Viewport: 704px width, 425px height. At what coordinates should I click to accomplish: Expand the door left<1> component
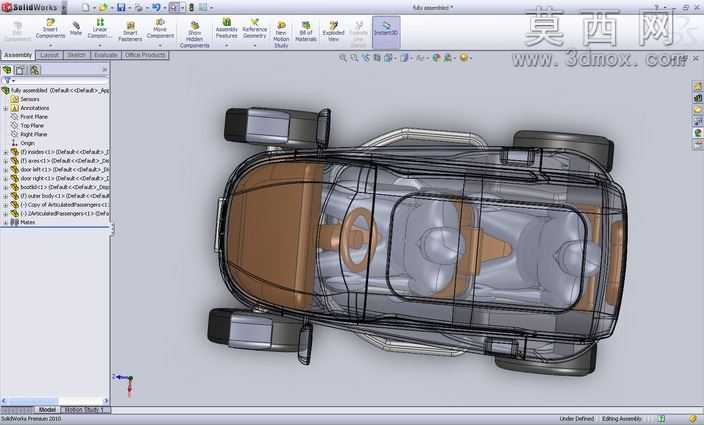tap(6, 170)
